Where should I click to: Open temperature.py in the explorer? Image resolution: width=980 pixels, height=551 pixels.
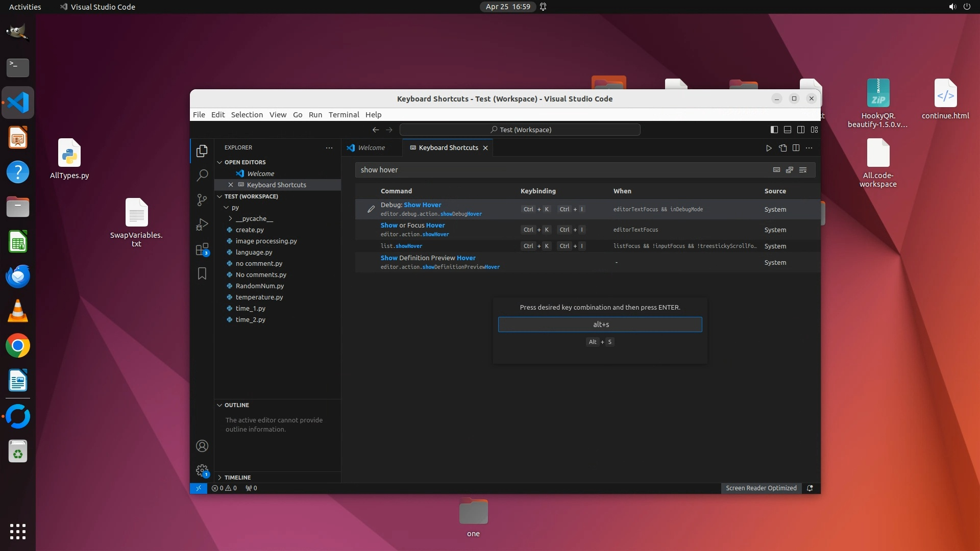click(259, 297)
